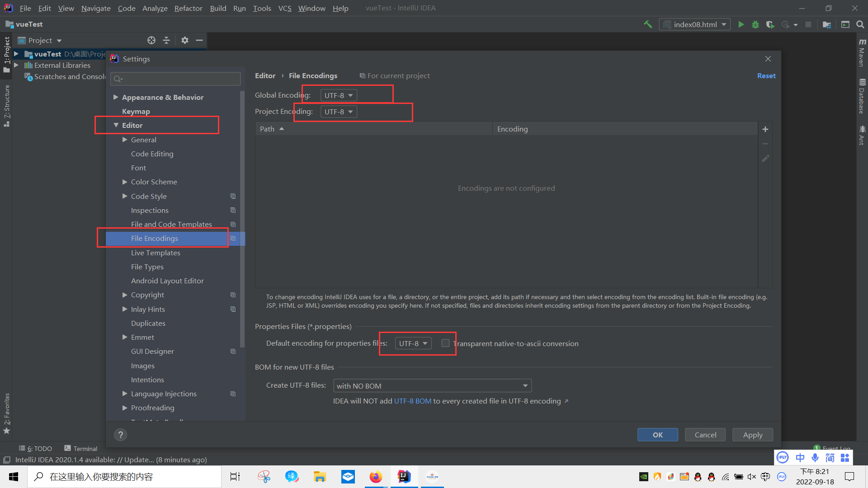Viewport: 868px width, 488px height.
Task: Select Live Templates in settings tree
Action: [156, 253]
